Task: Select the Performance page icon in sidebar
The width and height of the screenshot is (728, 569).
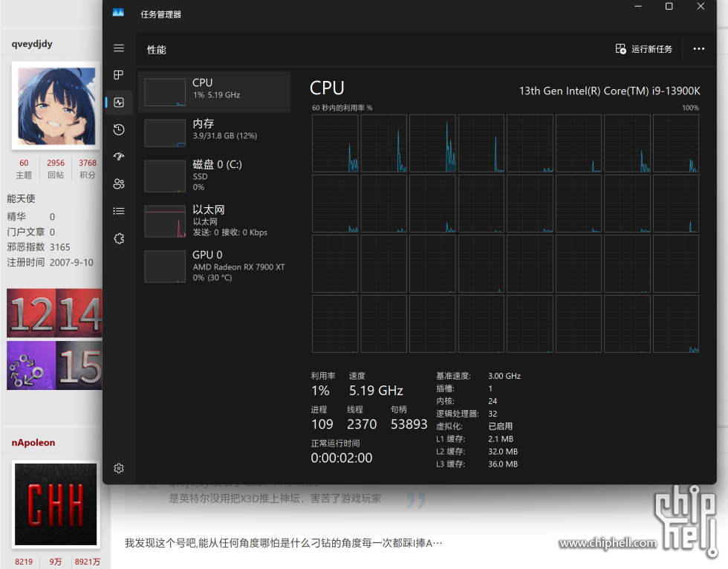Action: click(119, 102)
